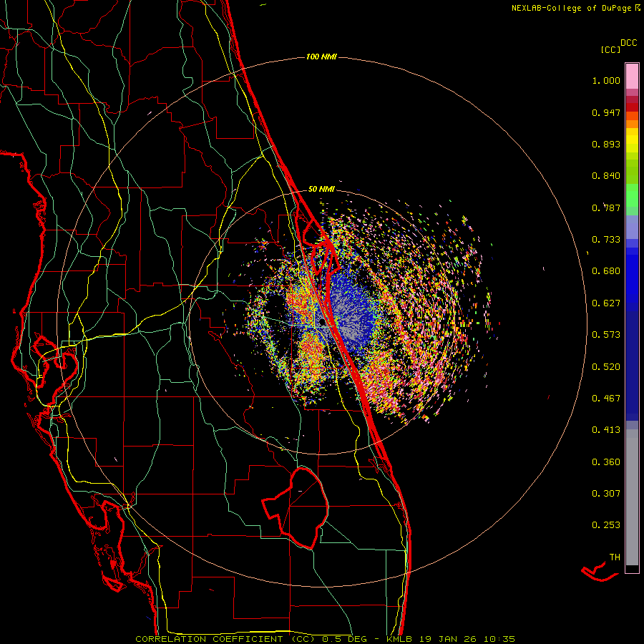Click the 0.947 scale value
The width and height of the screenshot is (644, 644).
[x=606, y=112]
